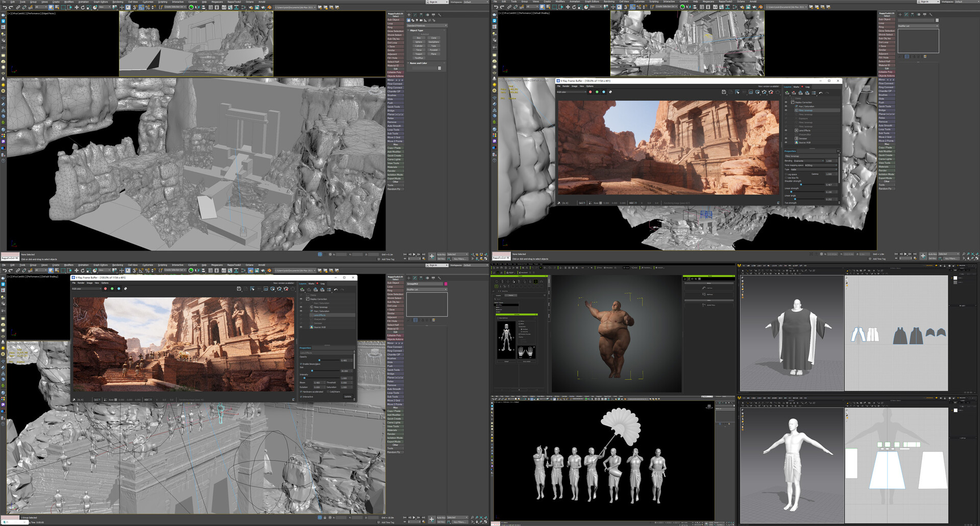Click Select Object arrow tool in top-left toolbar

(51, 7)
